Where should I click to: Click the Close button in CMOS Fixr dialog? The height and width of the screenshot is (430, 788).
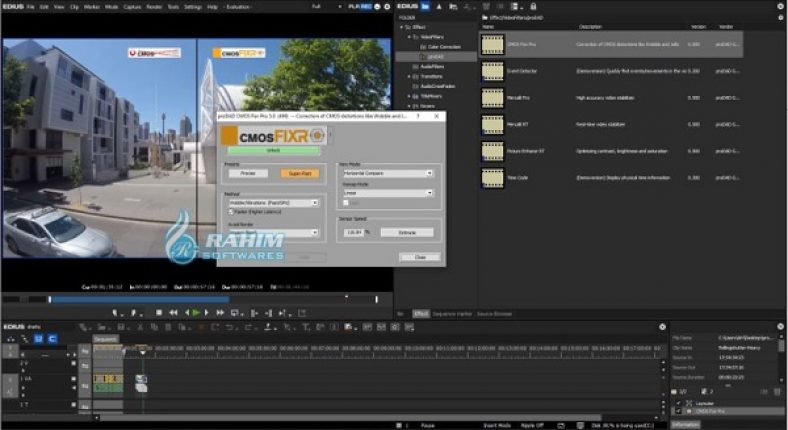click(x=419, y=256)
